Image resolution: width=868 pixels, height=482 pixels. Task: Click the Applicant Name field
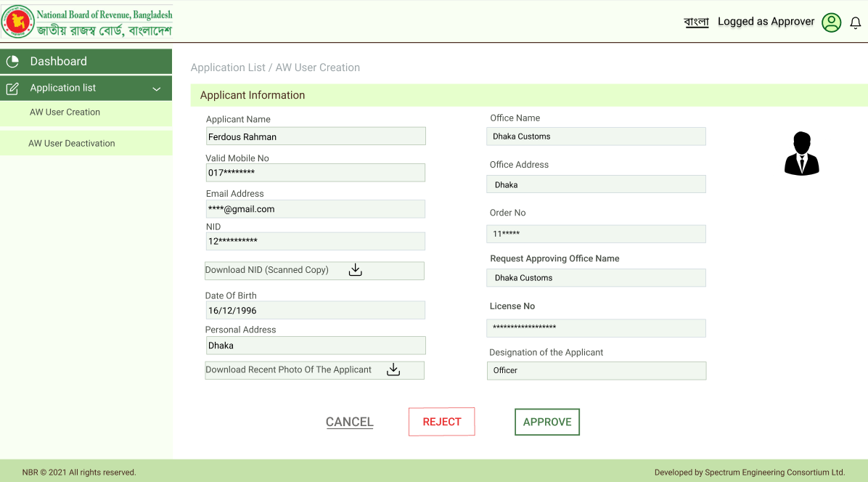(x=316, y=136)
